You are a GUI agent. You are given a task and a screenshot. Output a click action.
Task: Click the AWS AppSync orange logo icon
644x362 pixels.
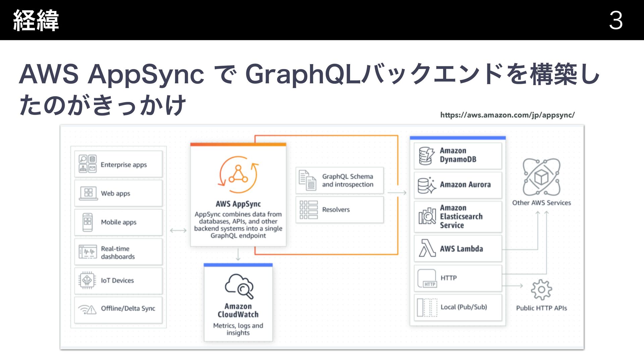(x=238, y=175)
